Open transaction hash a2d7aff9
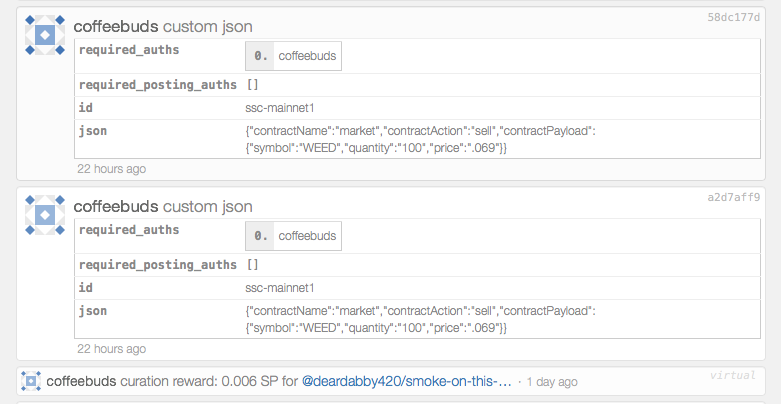This screenshot has width=781, height=404. click(x=734, y=197)
